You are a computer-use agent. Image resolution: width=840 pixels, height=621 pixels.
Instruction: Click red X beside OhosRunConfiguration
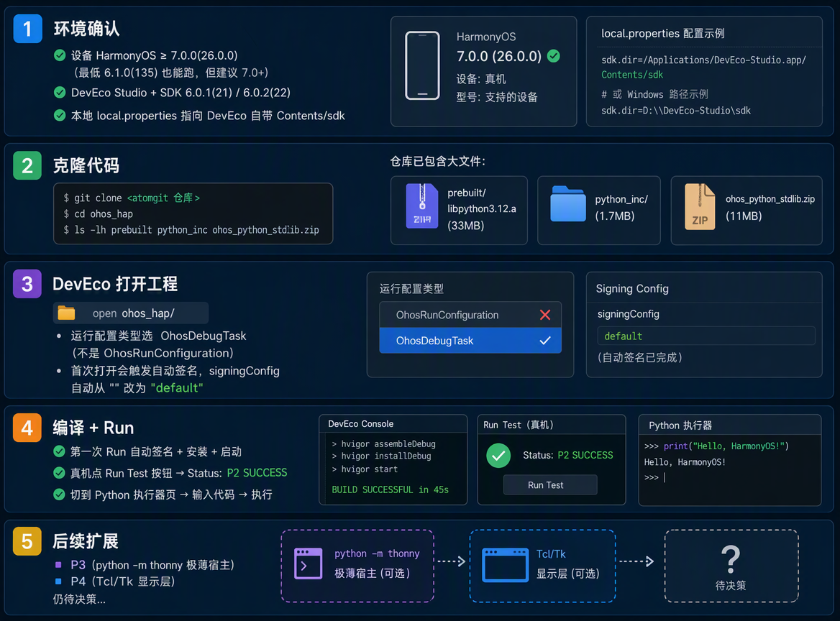click(x=545, y=315)
